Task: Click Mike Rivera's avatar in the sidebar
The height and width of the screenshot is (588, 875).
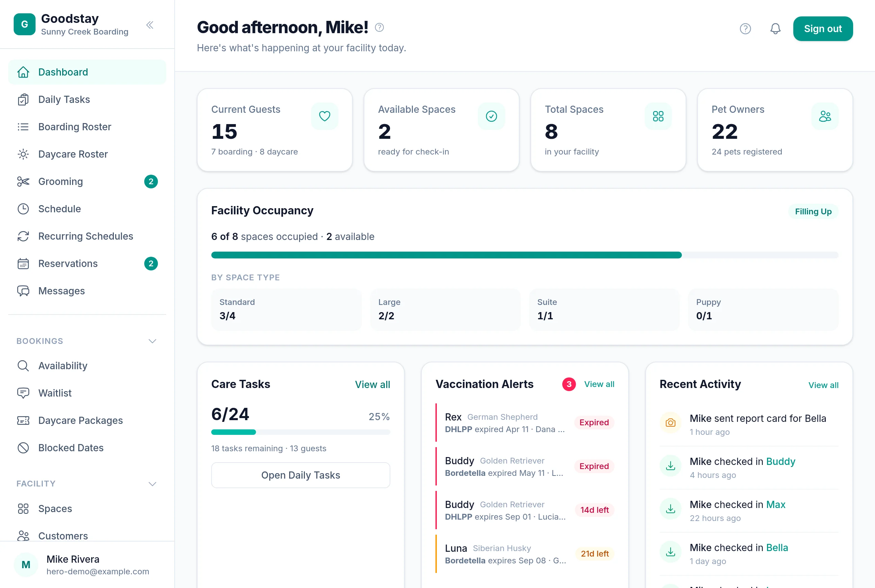Action: coord(26,565)
